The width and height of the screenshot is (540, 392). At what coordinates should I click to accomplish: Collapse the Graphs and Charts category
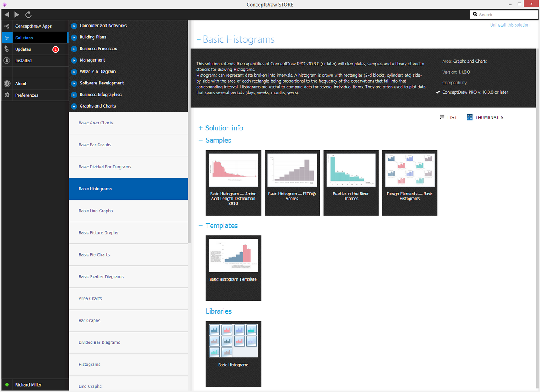74,106
